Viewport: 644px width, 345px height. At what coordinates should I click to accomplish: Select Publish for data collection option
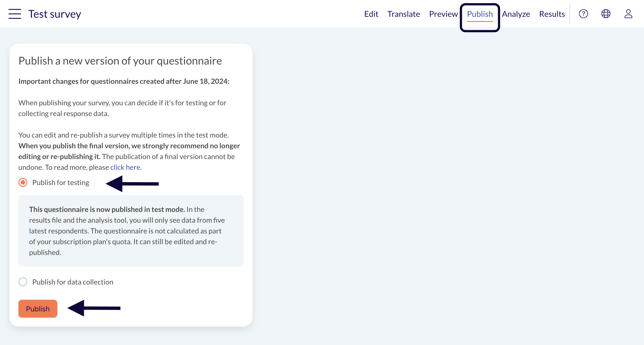click(23, 282)
